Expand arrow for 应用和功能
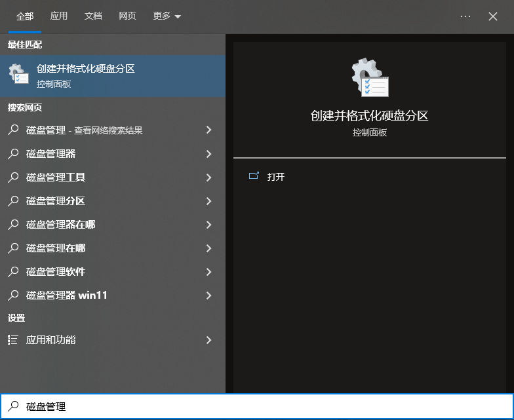This screenshot has width=514, height=420. [208, 339]
